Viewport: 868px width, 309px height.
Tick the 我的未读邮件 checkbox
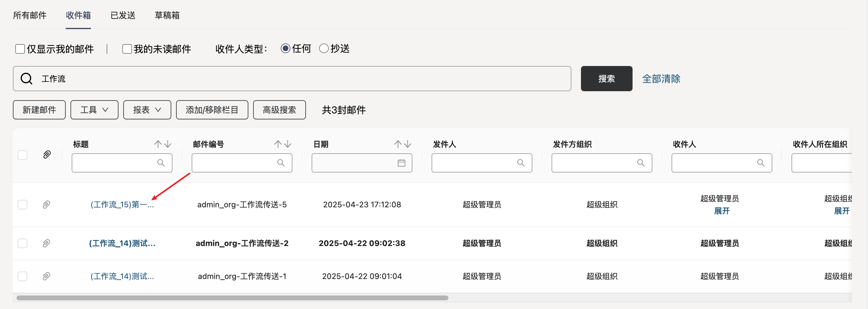pyautogui.click(x=127, y=49)
